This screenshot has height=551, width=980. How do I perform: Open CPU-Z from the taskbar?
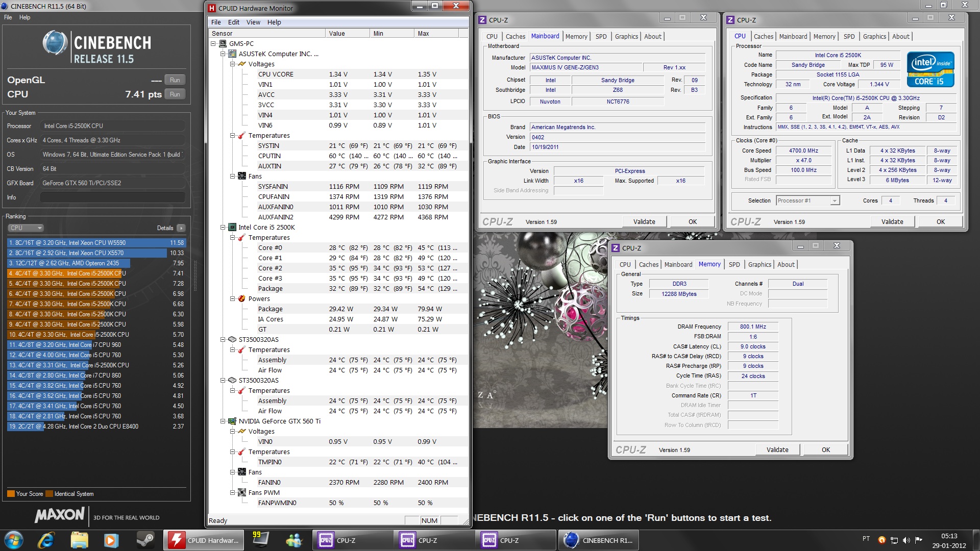352,540
